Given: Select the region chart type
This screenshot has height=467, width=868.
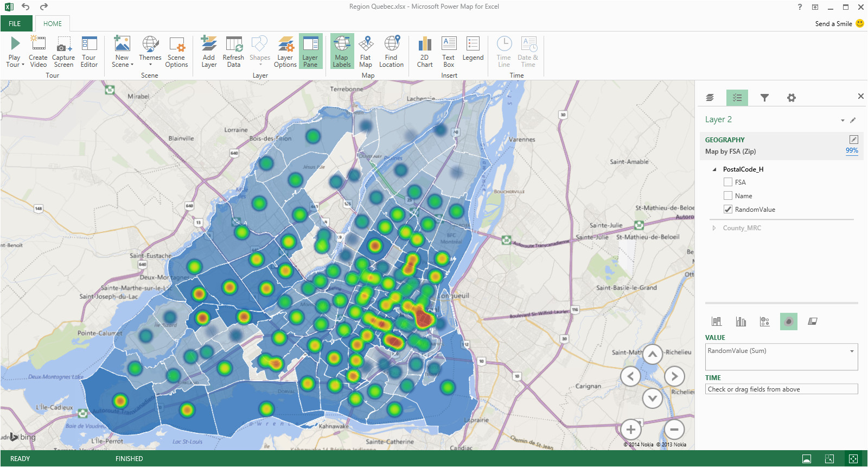Looking at the screenshot, I should (x=813, y=321).
